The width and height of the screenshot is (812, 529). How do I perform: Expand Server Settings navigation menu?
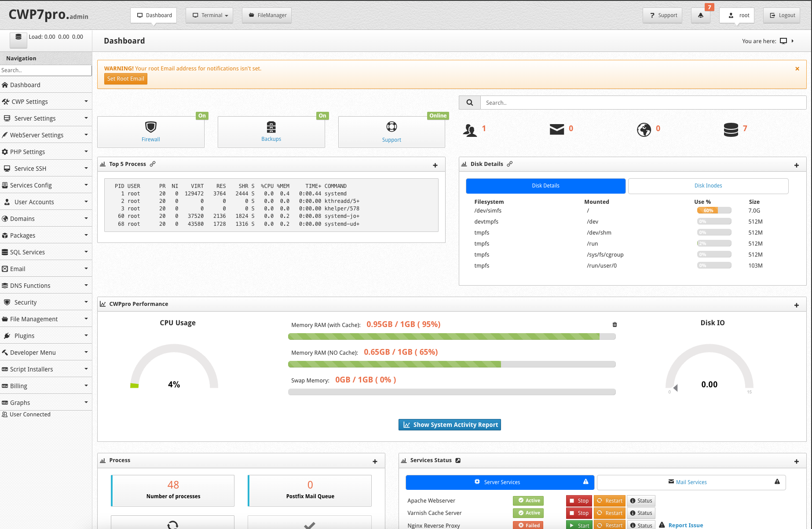coord(46,118)
